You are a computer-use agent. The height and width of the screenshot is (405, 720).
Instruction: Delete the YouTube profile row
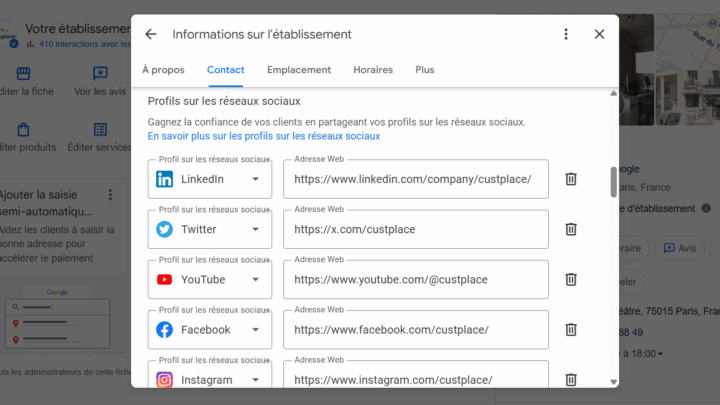571,280
